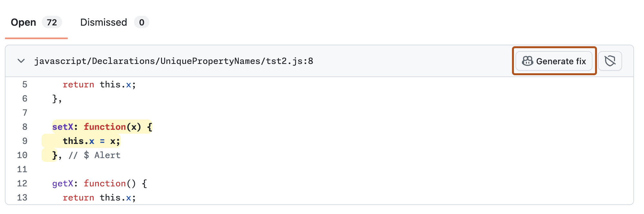This screenshot has height=214, width=644.
Task: Dismiss the alert via the shield-slash icon
Action: (610, 61)
